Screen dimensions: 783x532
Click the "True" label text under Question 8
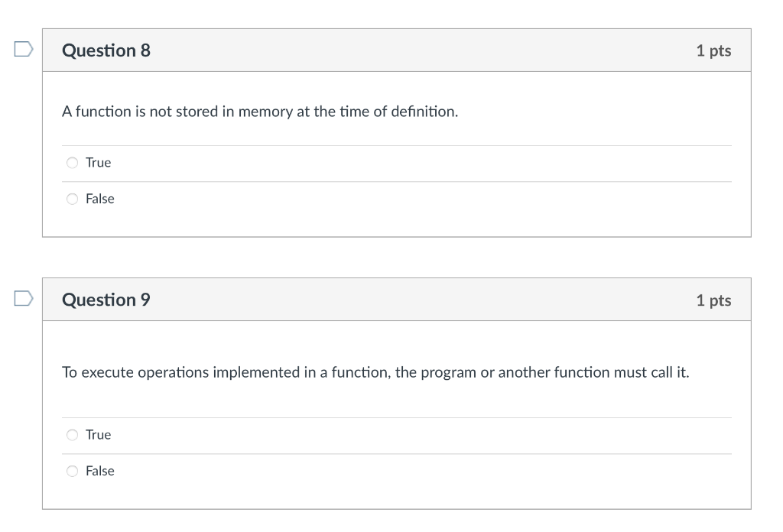(98, 163)
